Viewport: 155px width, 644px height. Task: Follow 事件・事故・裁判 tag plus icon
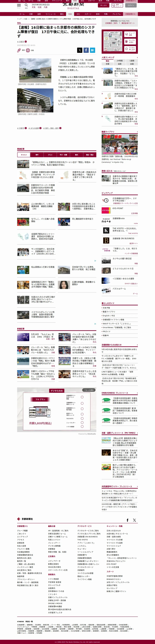60,128
